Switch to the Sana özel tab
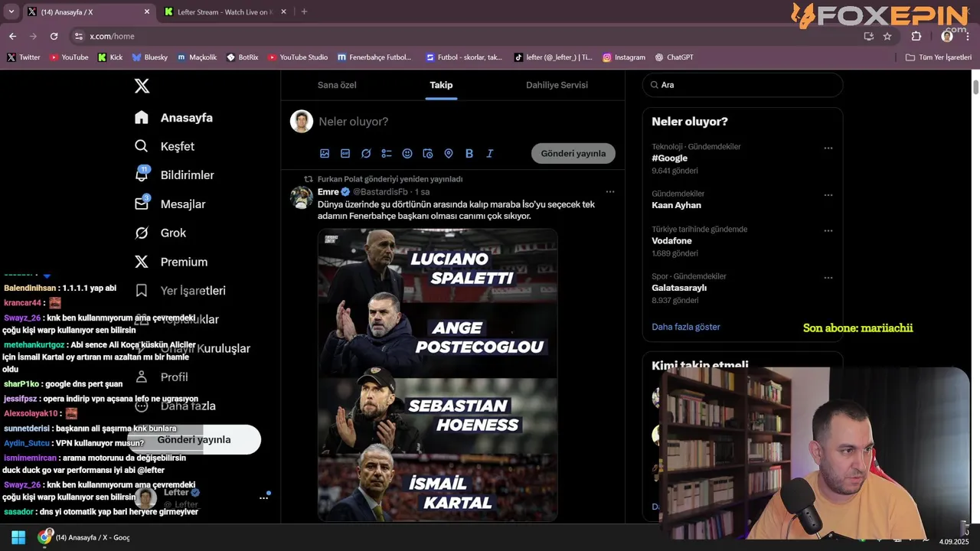Viewport: 980px width, 551px height. click(x=337, y=85)
